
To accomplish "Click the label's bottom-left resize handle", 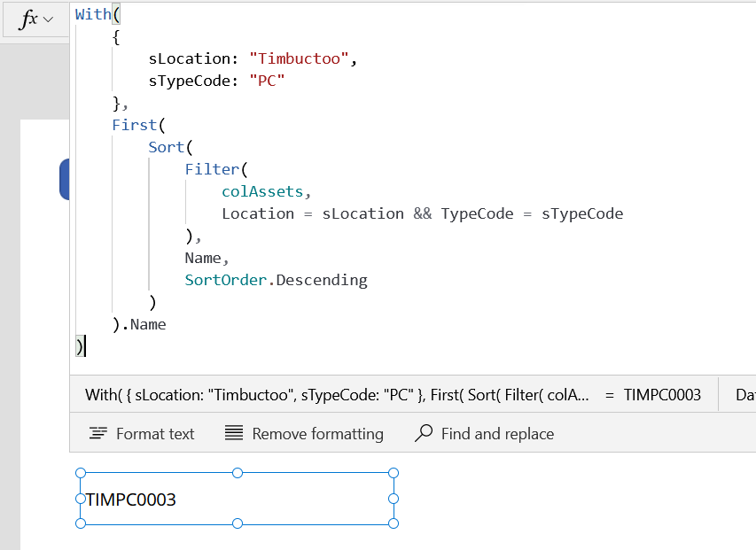I will [81, 523].
